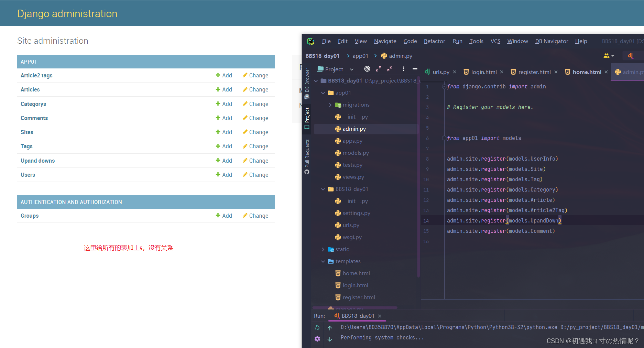Click Change for Articles

point(255,89)
